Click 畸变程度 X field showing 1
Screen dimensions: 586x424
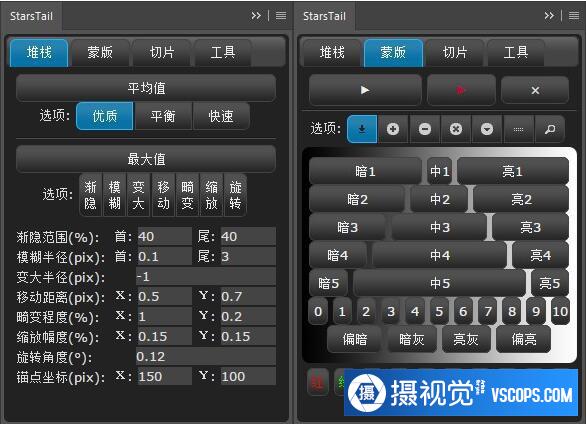[164, 316]
